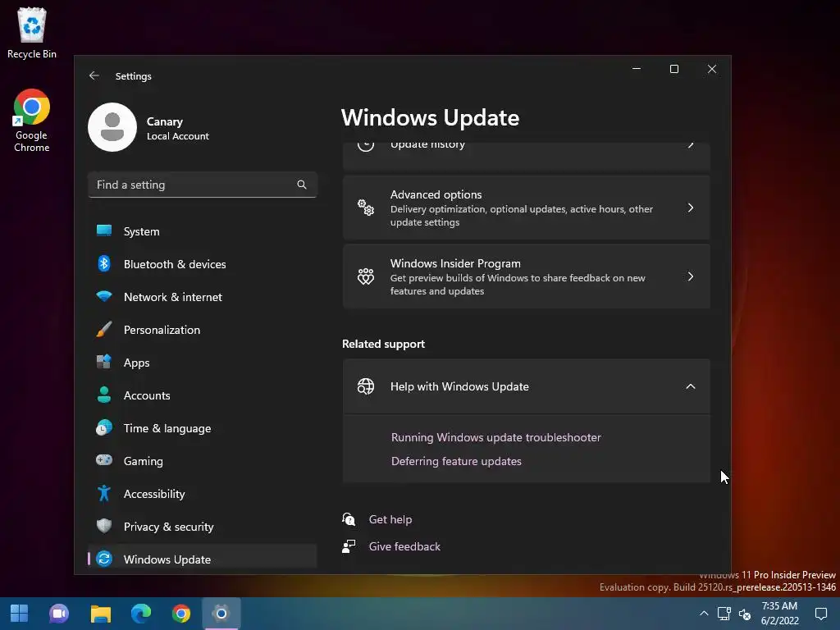Click the Advanced options gears icon
The width and height of the screenshot is (840, 630).
point(366,208)
